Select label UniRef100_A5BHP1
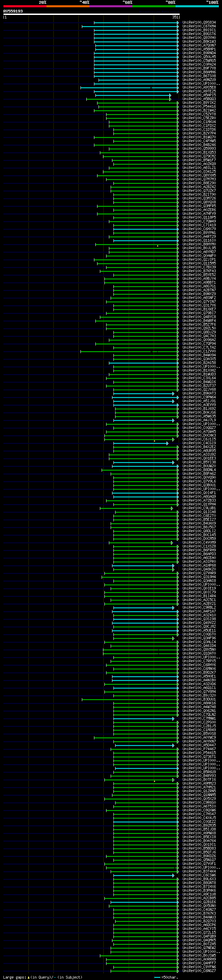Viewport: 222px width, 980px height. [x=199, y=49]
